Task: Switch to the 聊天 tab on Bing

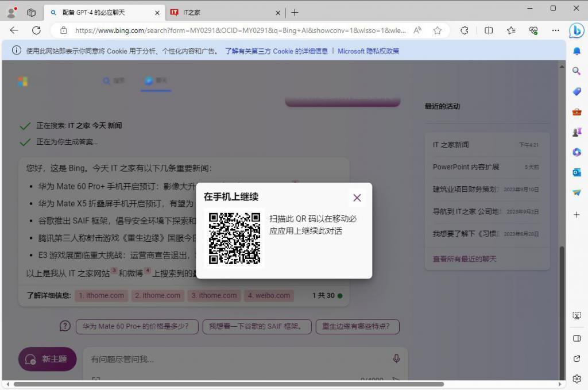Action: pos(156,81)
